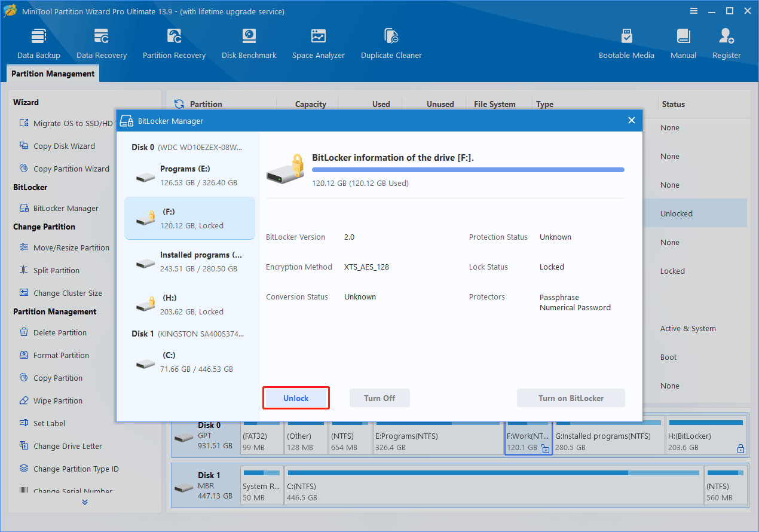The width and height of the screenshot is (759, 532).
Task: Select System R... 50 MB partition block
Action: 262,485
